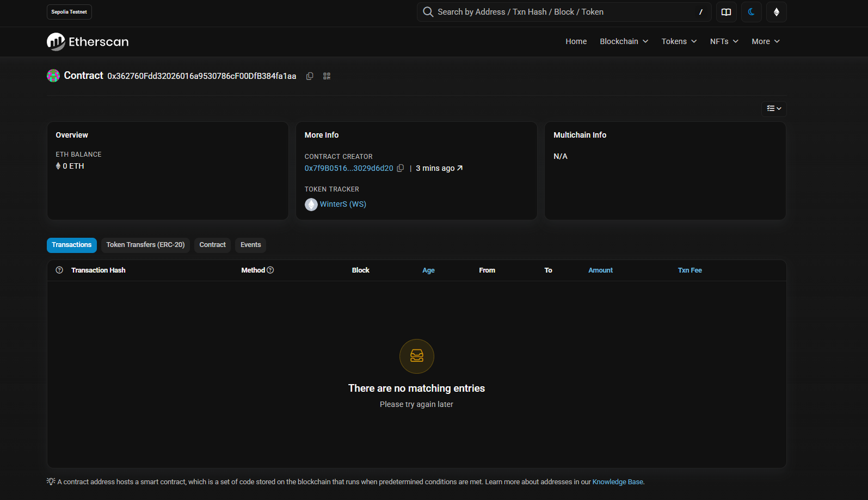Click the 'TOKEN TRACKER' label
Screen dimensions: 868x500
332,189
